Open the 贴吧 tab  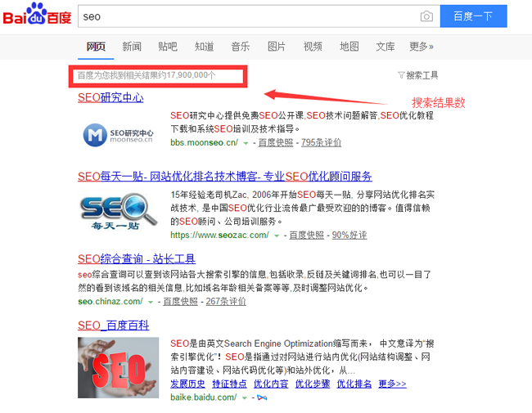coord(168,47)
